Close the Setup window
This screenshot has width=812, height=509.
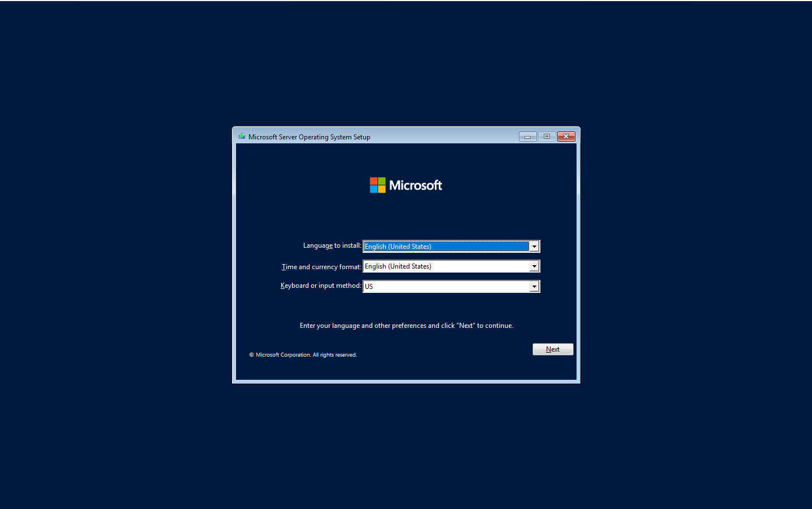566,137
